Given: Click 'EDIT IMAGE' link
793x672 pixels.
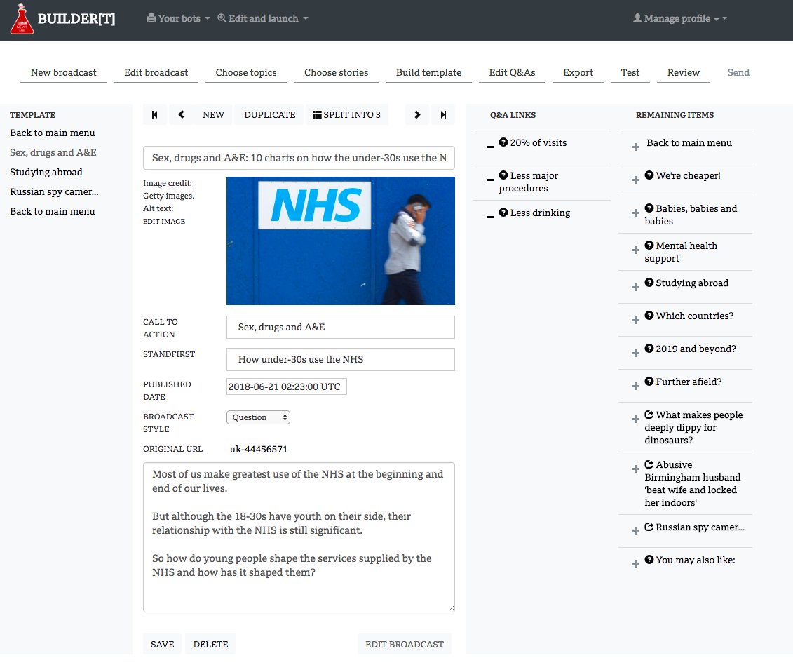Looking at the screenshot, I should [x=164, y=221].
